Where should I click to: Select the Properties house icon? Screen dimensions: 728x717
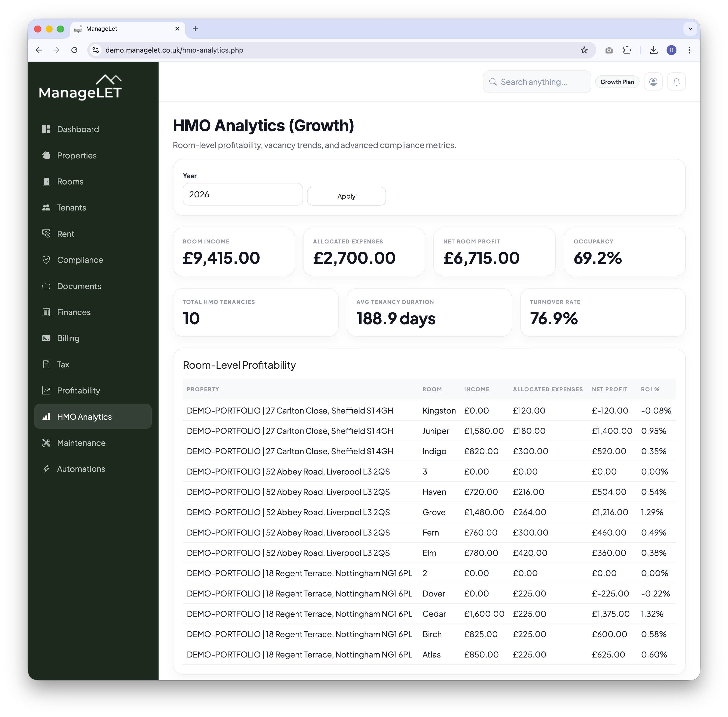point(46,155)
